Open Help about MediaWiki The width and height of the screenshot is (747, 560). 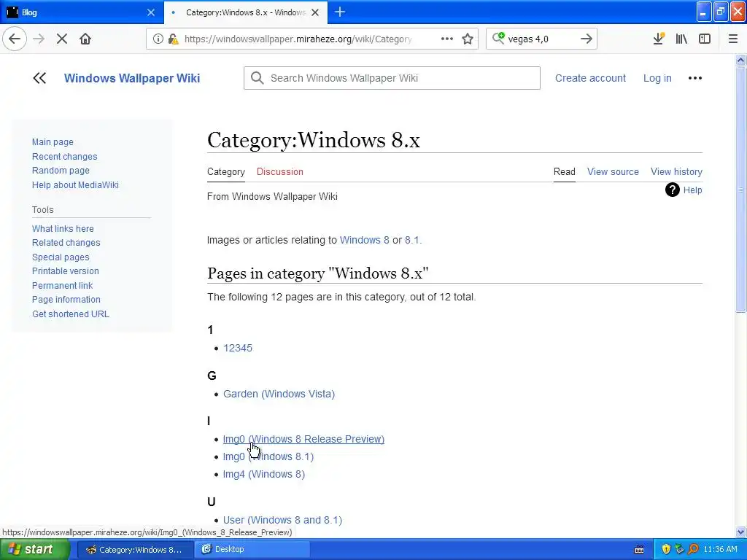coord(75,184)
